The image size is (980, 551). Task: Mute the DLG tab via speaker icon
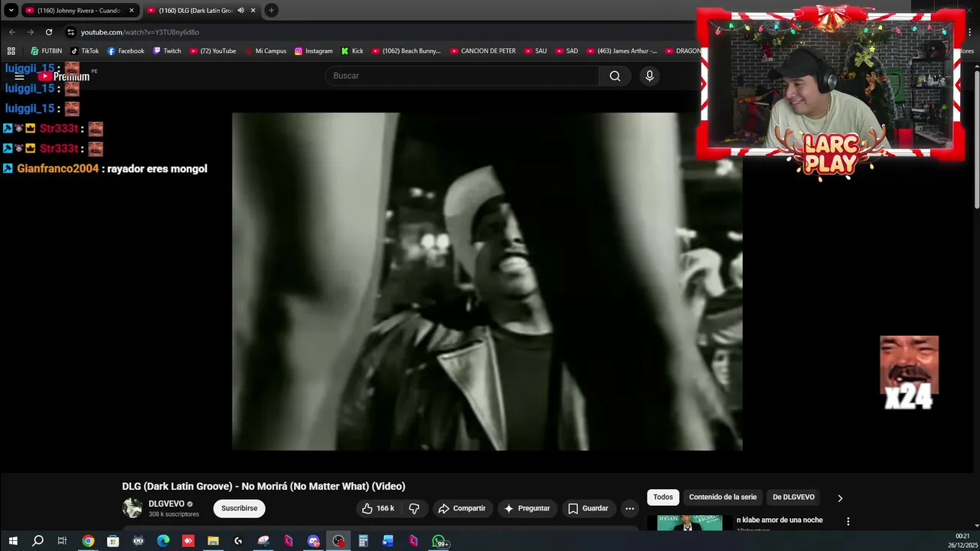point(240,10)
